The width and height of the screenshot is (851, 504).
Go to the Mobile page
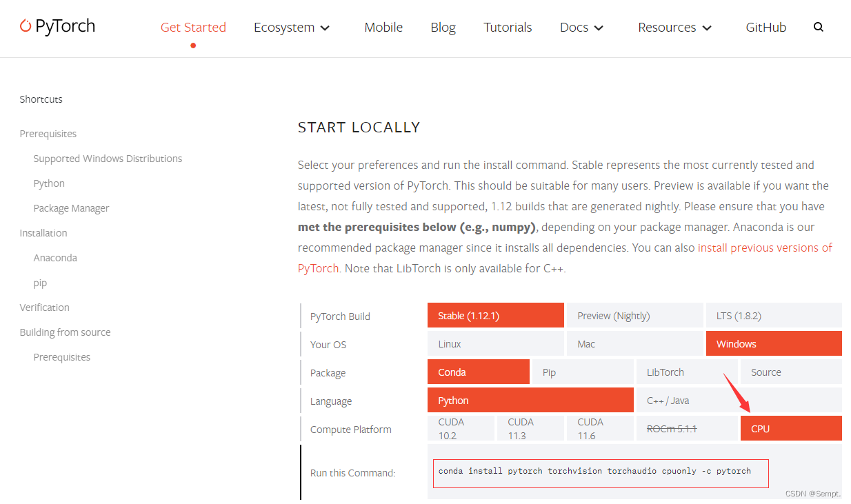pyautogui.click(x=383, y=28)
